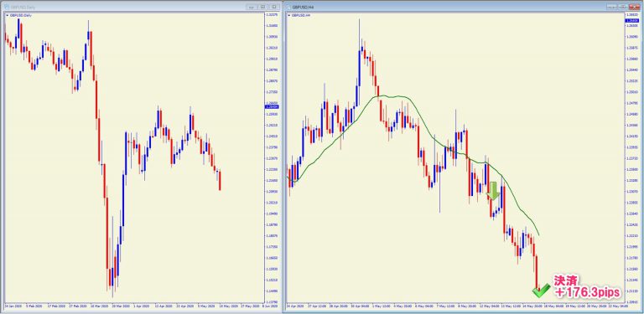Click the Daily chart bottom date axis
644x314 pixels.
coord(133,306)
